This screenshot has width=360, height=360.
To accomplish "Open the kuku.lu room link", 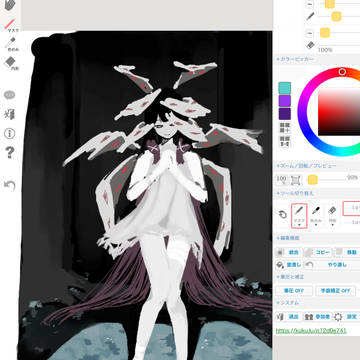I will click(x=311, y=331).
